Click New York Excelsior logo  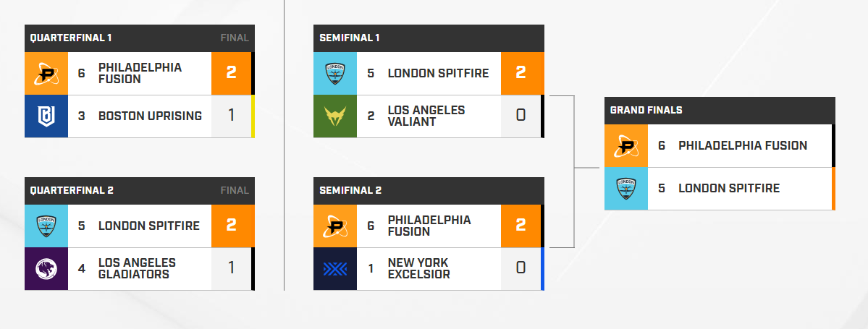tap(335, 269)
